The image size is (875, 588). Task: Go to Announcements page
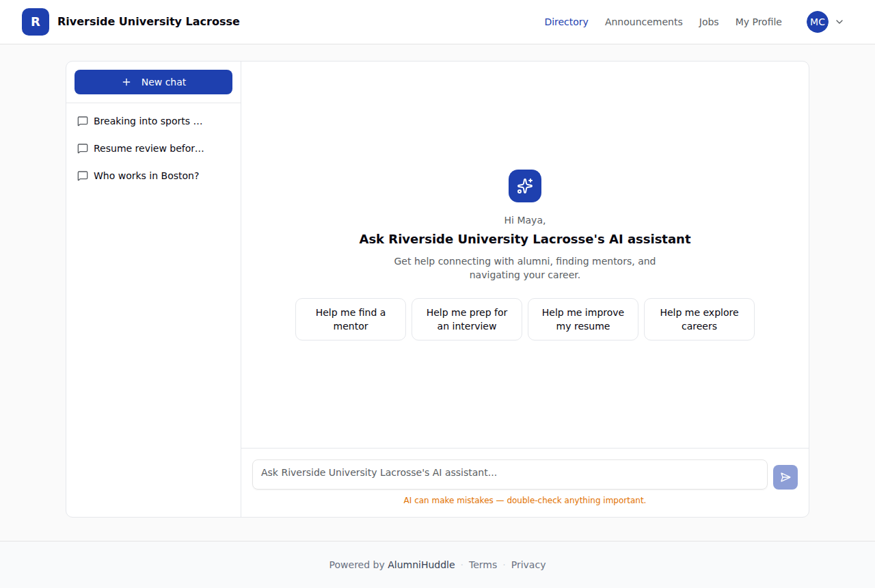644,22
